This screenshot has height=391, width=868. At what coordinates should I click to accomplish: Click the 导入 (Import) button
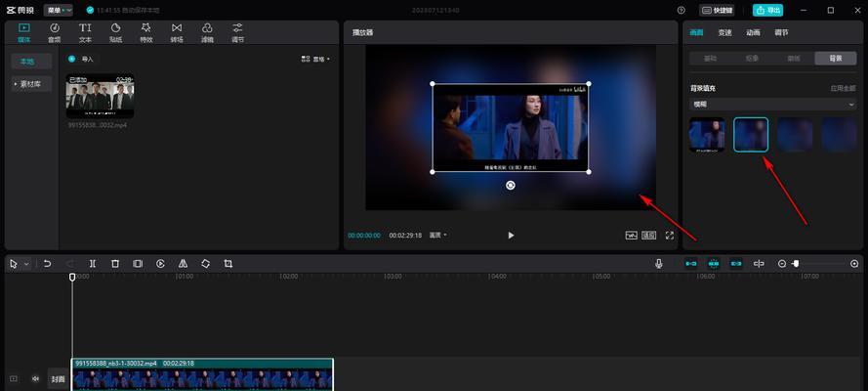[81, 59]
